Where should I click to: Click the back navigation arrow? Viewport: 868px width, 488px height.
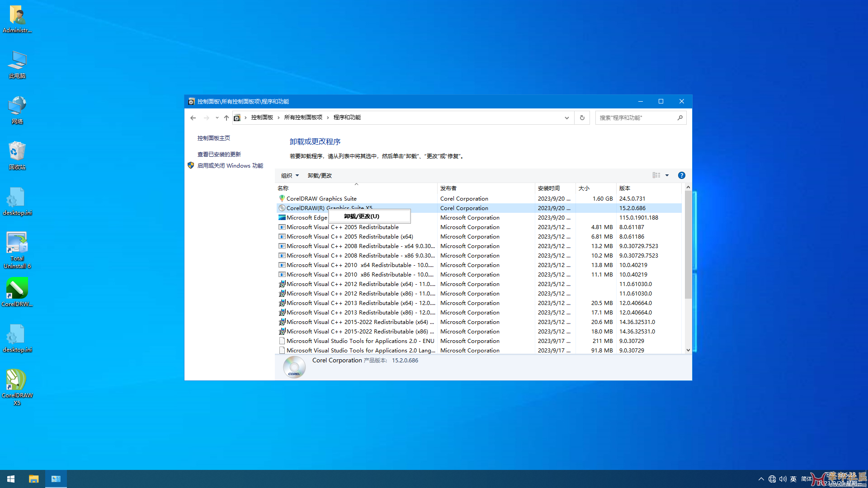193,117
